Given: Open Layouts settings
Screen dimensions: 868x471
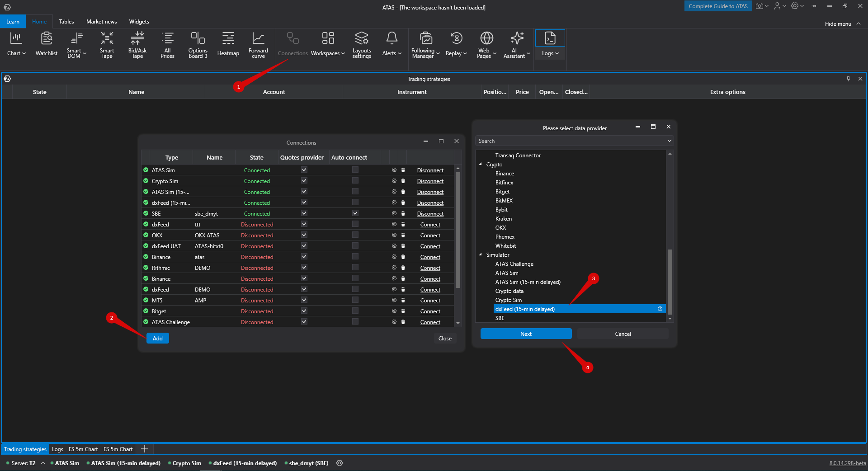Looking at the screenshot, I should 362,44.
